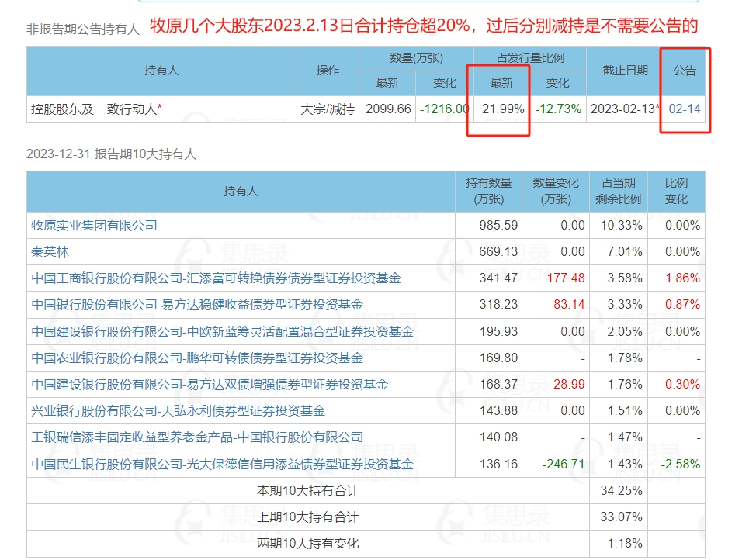The image size is (756, 560).
Task: Select the 7.01% remaining ratio value
Action: (625, 252)
